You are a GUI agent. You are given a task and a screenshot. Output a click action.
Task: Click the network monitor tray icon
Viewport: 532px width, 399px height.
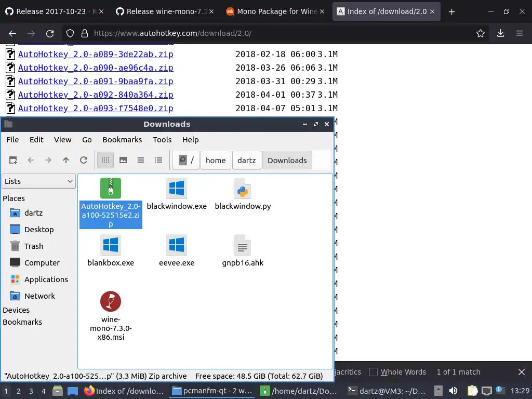486,391
